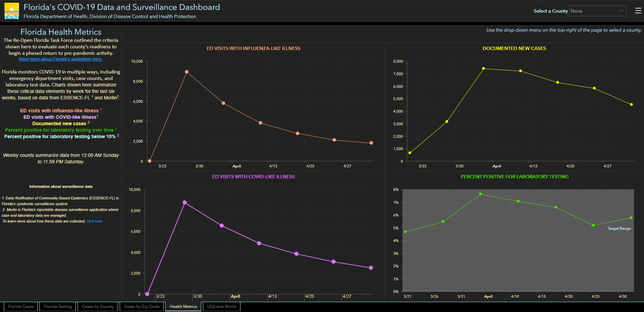Click the Information about surveillance data heading

pyautogui.click(x=61, y=186)
